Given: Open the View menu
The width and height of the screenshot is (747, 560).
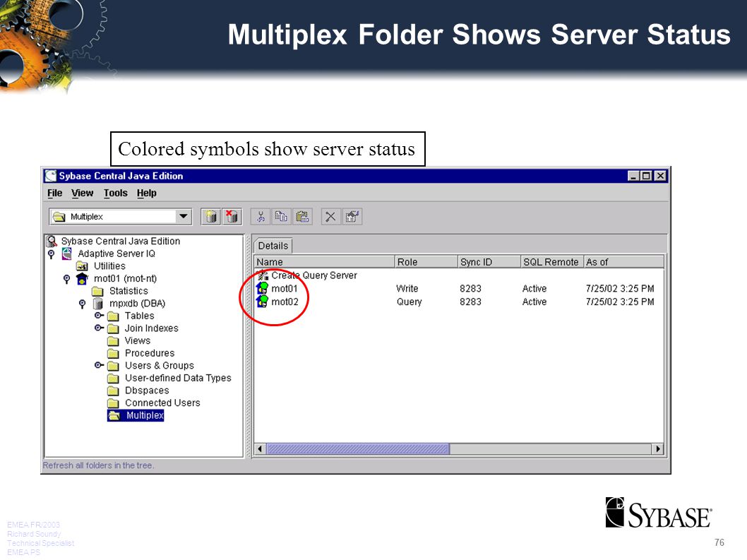Looking at the screenshot, I should [x=83, y=193].
